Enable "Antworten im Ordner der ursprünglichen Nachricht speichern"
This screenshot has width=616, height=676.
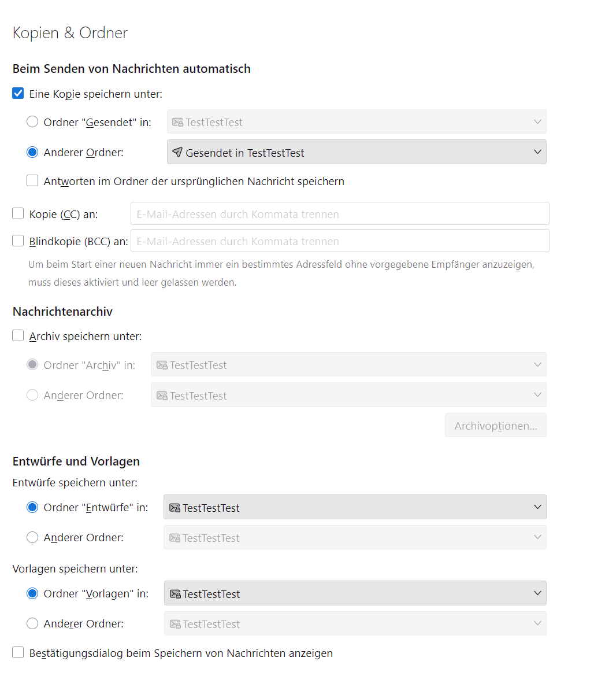[33, 181]
